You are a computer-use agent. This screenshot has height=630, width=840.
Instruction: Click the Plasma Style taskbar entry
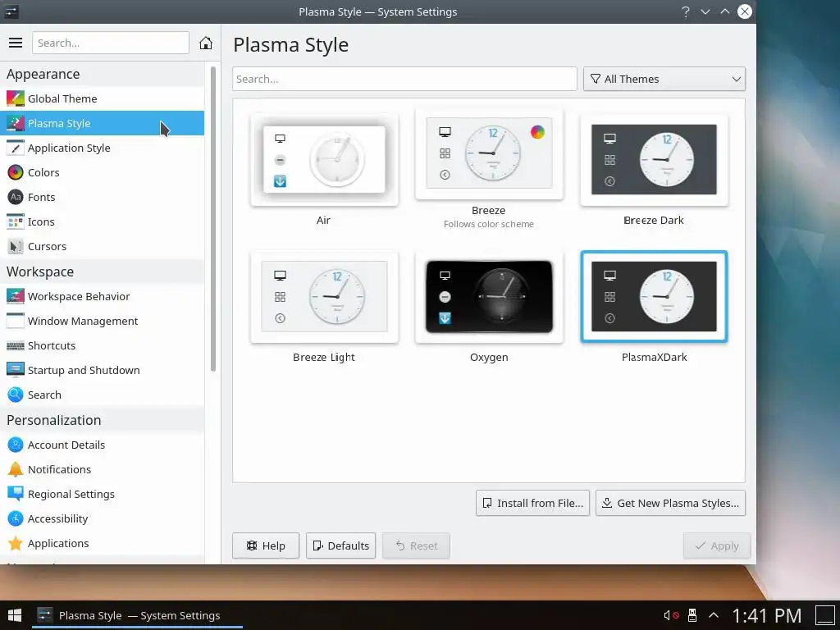click(137, 615)
